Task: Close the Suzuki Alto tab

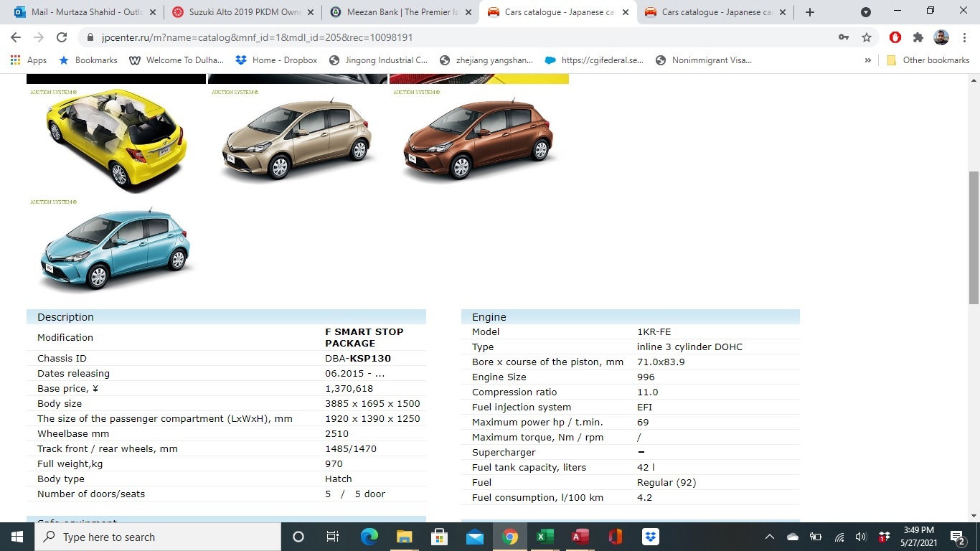Action: [310, 12]
